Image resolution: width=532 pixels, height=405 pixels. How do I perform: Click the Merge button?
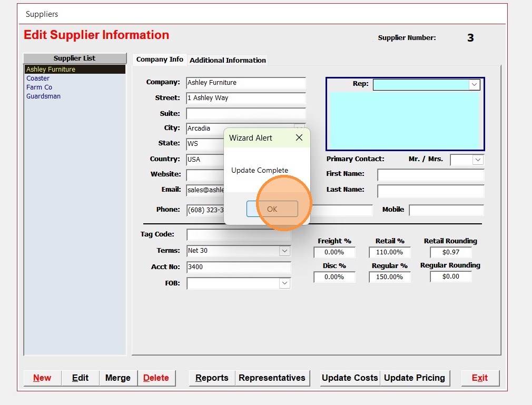(x=118, y=378)
